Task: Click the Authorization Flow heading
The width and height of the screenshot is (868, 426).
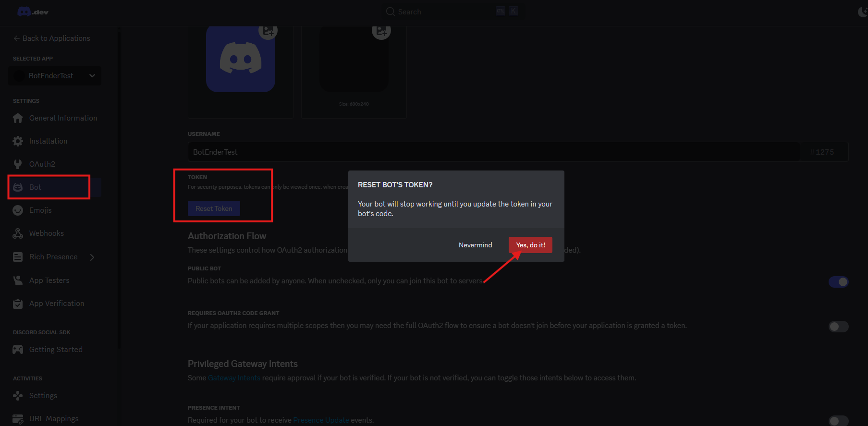Action: pos(227,236)
